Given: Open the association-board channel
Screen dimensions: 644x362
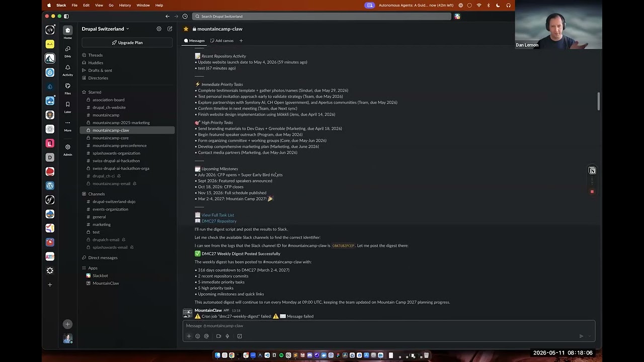Looking at the screenshot, I should coord(108,100).
